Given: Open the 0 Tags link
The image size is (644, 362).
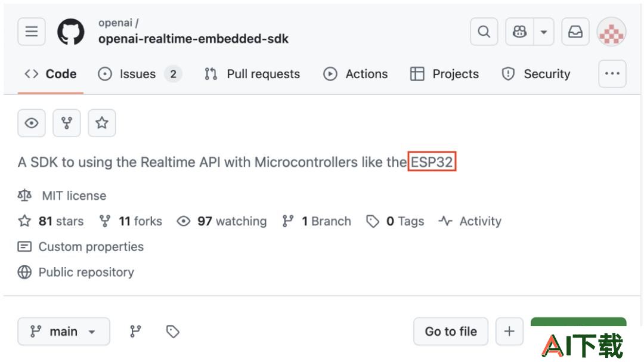Looking at the screenshot, I should point(395,221).
